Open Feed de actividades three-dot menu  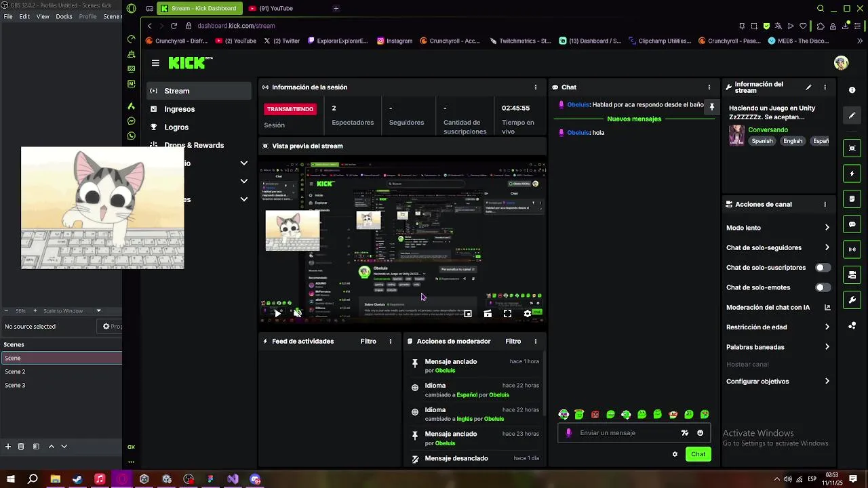[391, 342]
